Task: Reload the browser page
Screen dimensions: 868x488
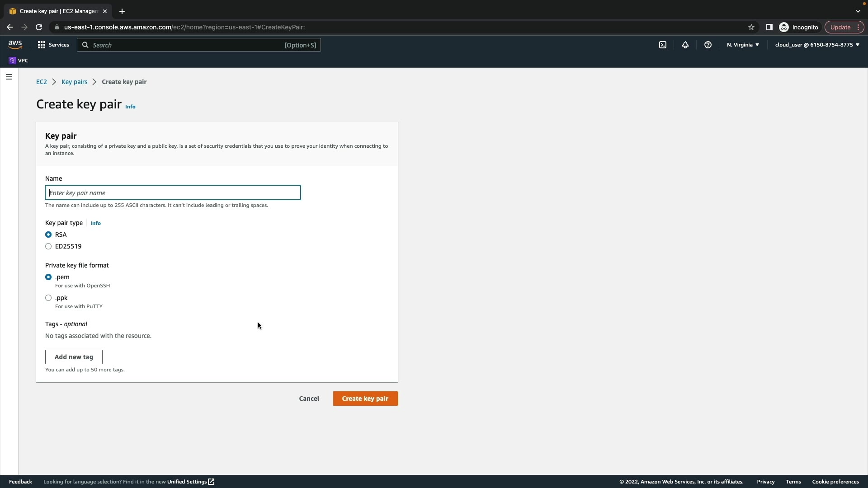Action: coord(39,27)
